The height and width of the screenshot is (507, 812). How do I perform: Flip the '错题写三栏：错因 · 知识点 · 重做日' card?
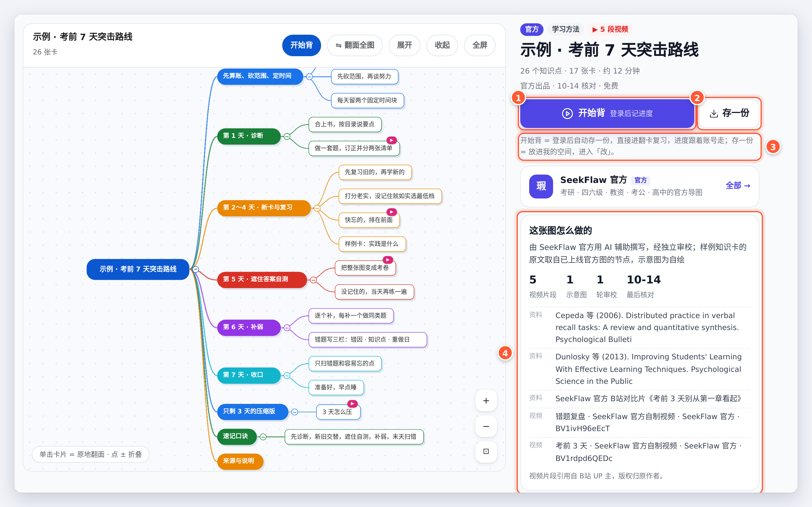367,340
